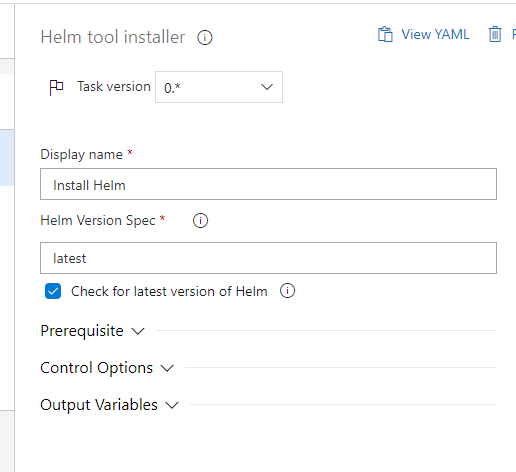Uncheck Check for latest version of Helm

pos(53,291)
